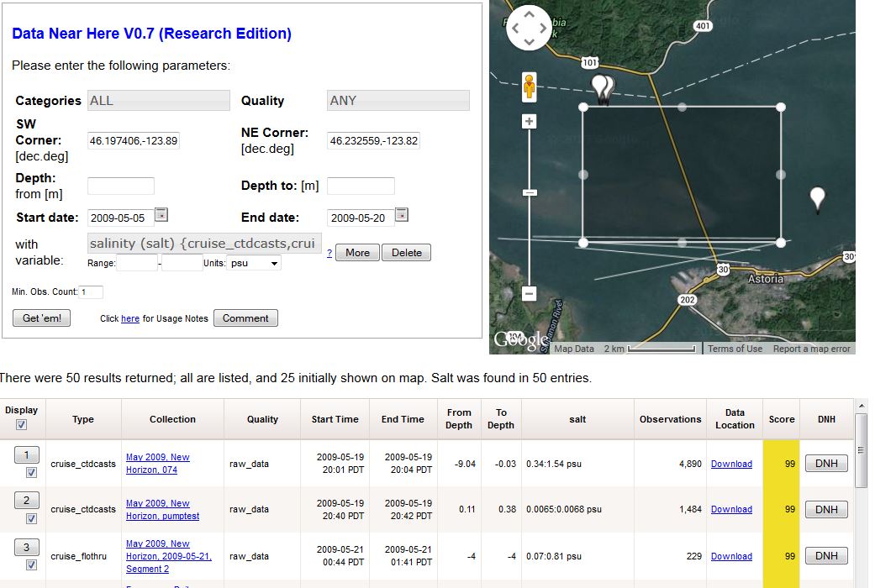This screenshot has height=588, width=875.
Task: Pan the map up with arrow control
Action: pyautogui.click(x=529, y=14)
